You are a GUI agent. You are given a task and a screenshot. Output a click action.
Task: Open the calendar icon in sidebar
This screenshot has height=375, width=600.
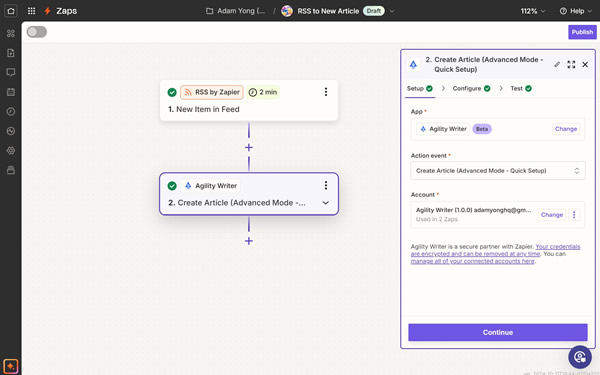tap(11, 92)
